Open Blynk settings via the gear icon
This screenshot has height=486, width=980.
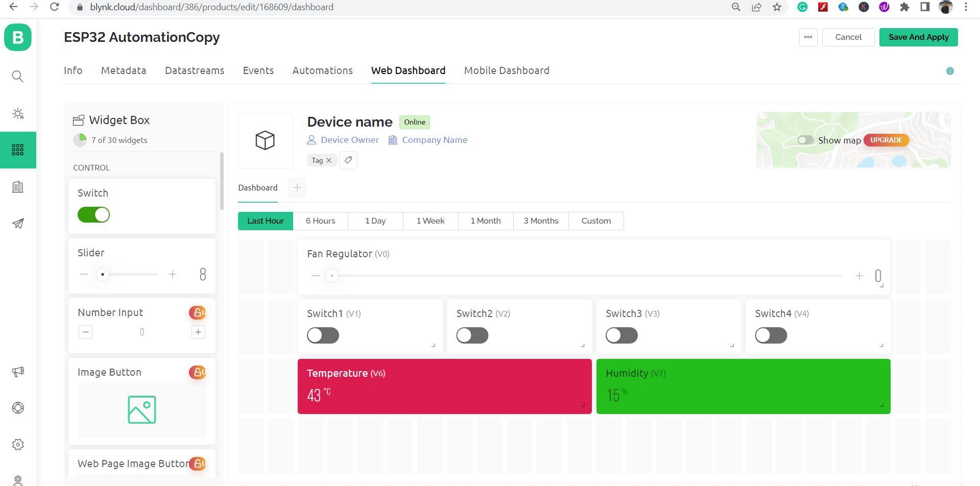pos(18,444)
